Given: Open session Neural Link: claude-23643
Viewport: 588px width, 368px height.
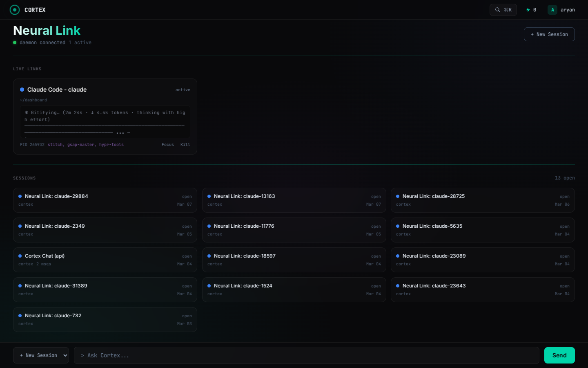Looking at the screenshot, I should [483, 289].
